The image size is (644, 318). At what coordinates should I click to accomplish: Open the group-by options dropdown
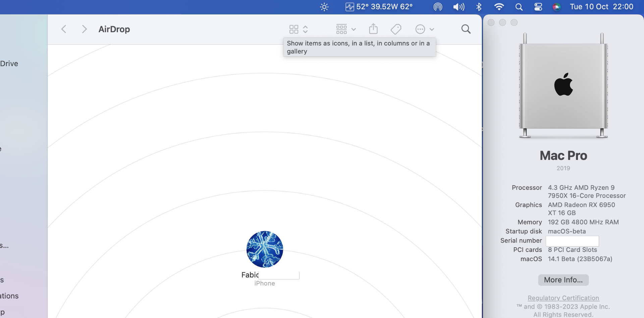[x=346, y=29]
